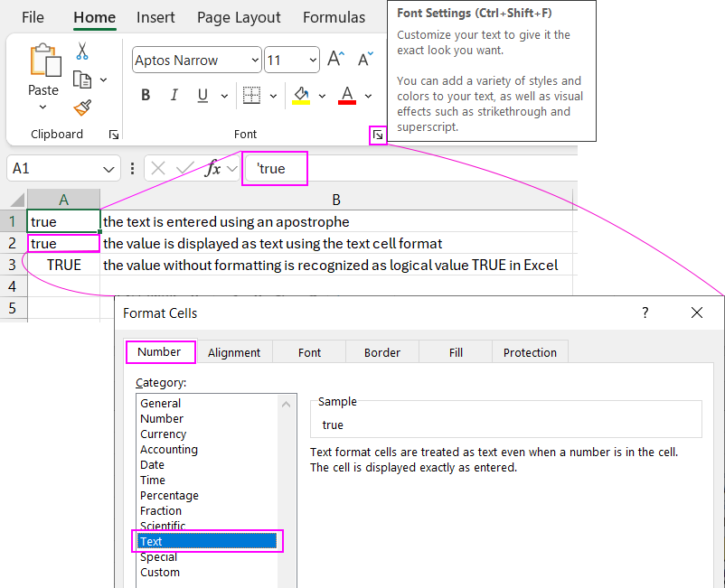725x588 pixels.
Task: Decrease font size with smaller A icon
Action: click(365, 61)
